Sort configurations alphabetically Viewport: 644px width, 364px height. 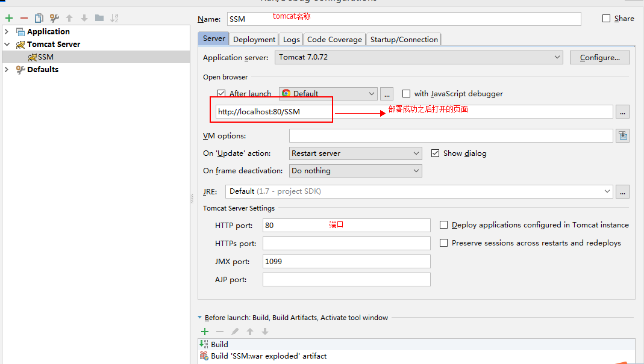coord(114,18)
